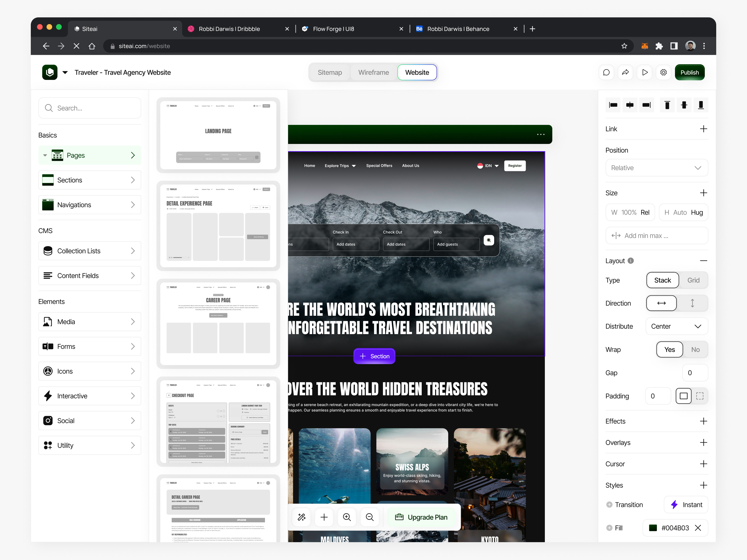Expand the Sections category in the sidebar

[89, 180]
